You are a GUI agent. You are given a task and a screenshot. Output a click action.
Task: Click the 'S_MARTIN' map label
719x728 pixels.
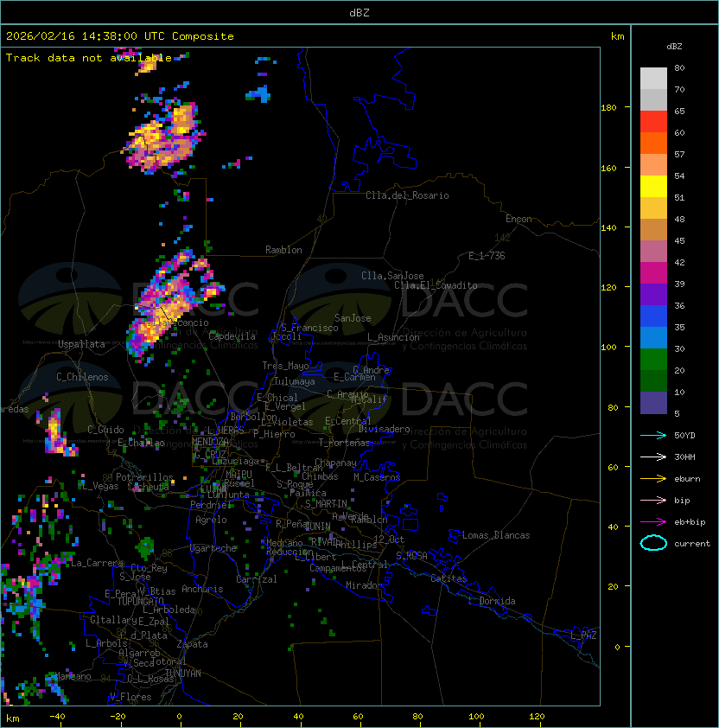(x=327, y=504)
